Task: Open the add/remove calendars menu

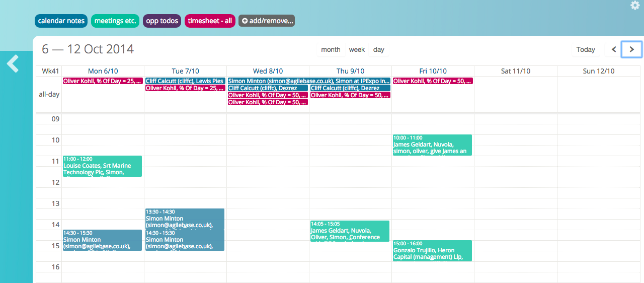Action: (x=266, y=21)
